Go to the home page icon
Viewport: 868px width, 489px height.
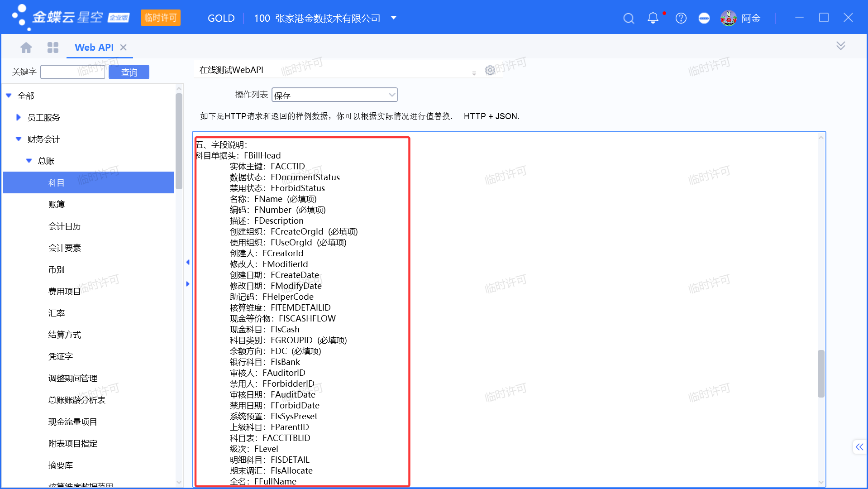pos(26,47)
